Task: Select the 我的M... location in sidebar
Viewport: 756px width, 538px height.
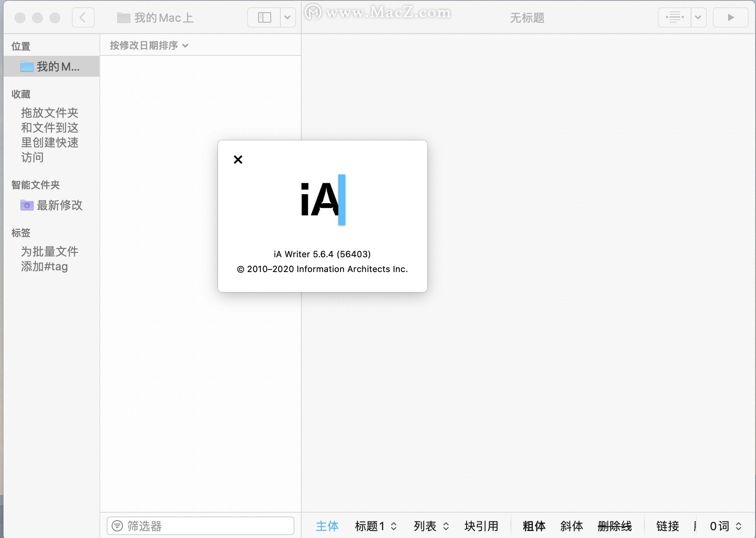Action: point(51,66)
